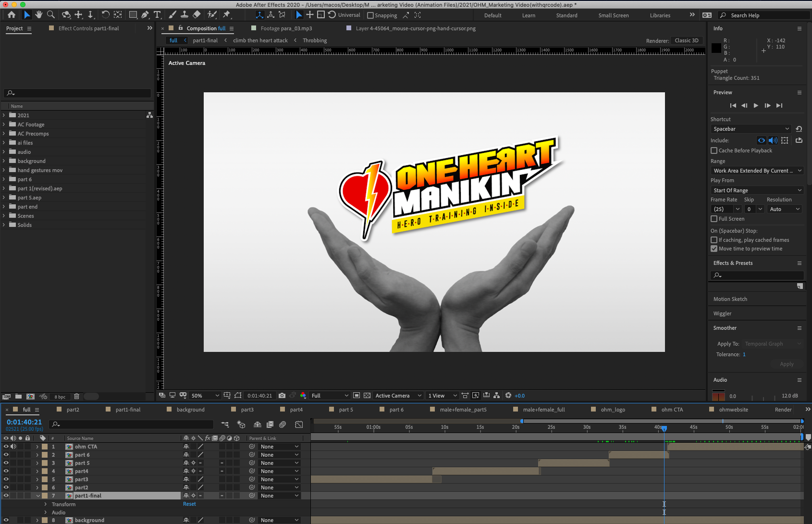Open the ohm_logo timeline tab
Viewport: 812px width, 524px height.
point(613,410)
